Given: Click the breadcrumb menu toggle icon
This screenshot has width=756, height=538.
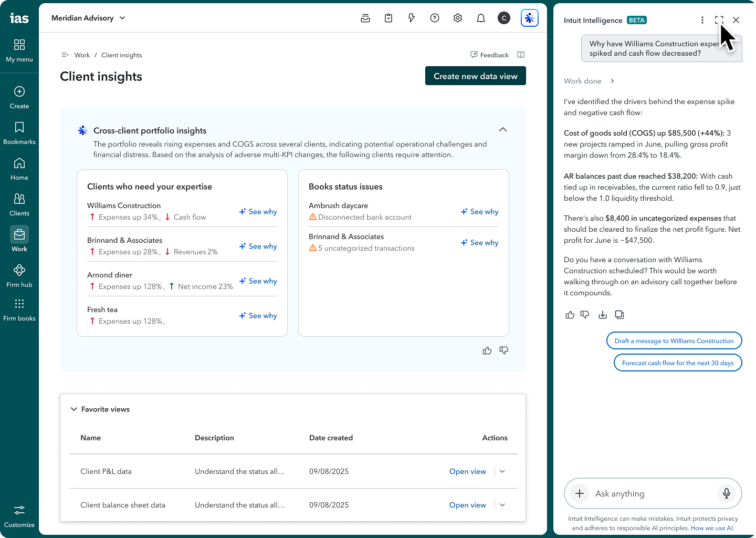Looking at the screenshot, I should coord(65,55).
